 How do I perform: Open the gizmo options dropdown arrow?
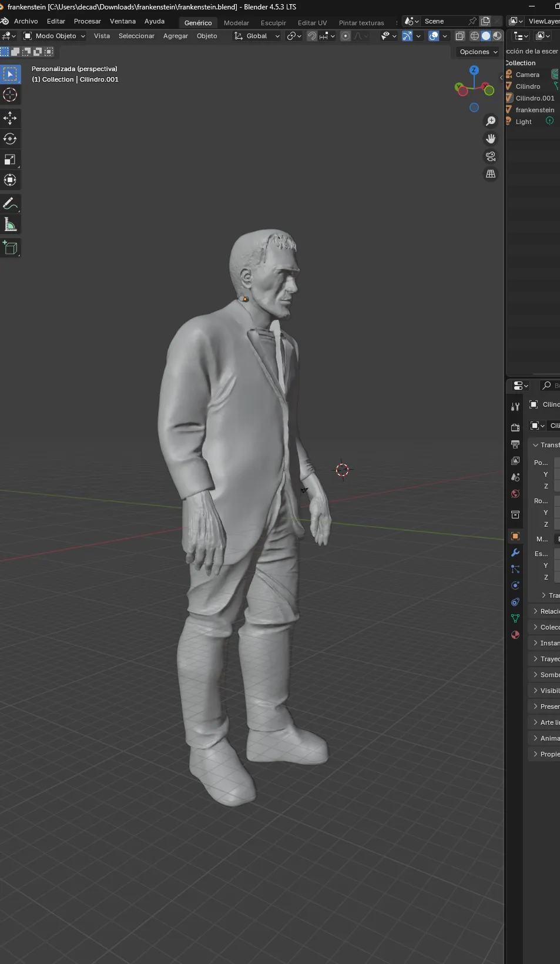point(418,36)
